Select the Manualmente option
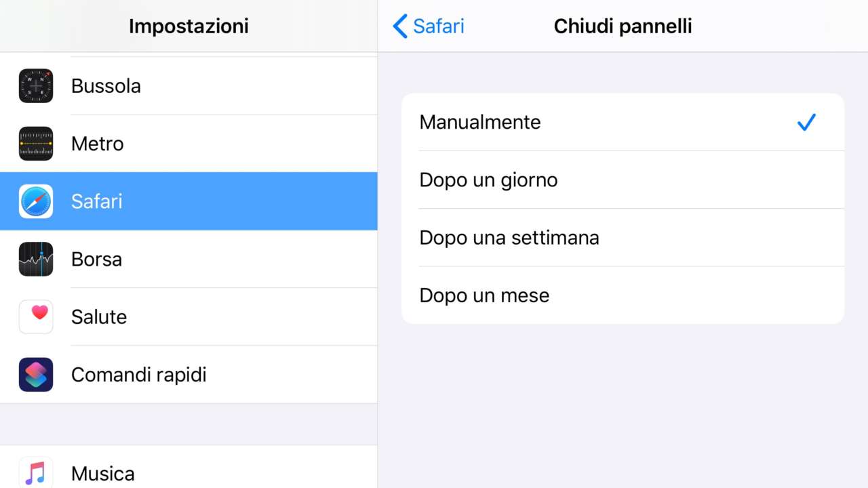The width and height of the screenshot is (868, 488). (480, 122)
